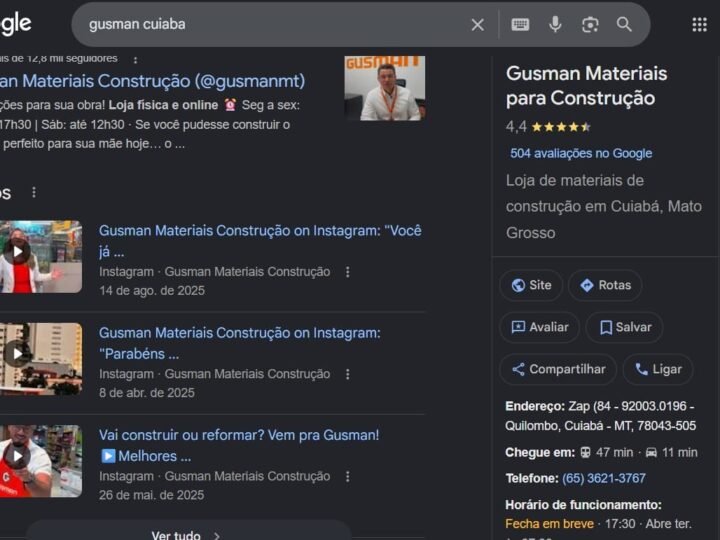720x540 pixels.
Task: Open options menu beside the seguidores line
Action: click(135, 60)
